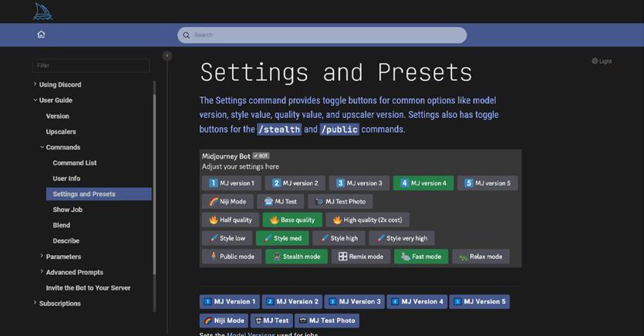Expand the Parameters tree section
The image size is (644, 336).
coord(42,257)
